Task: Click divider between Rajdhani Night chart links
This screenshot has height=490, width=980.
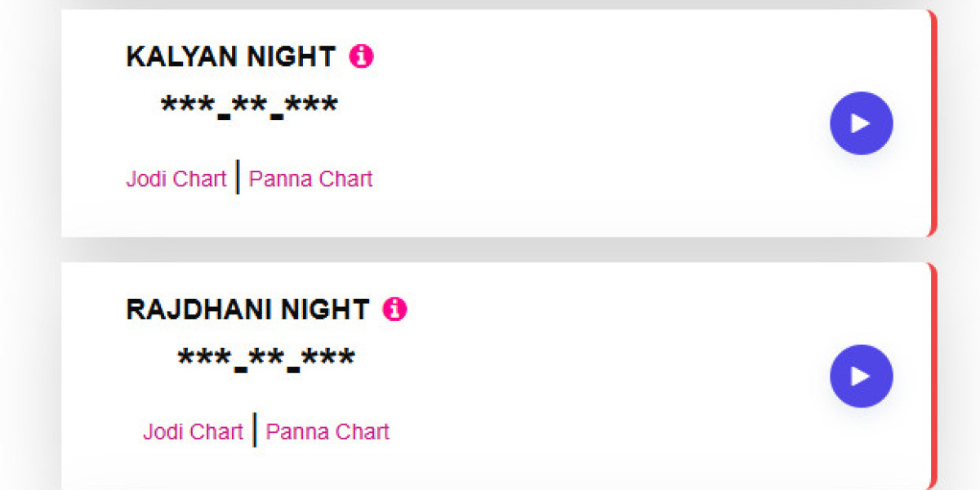Action: tap(255, 430)
